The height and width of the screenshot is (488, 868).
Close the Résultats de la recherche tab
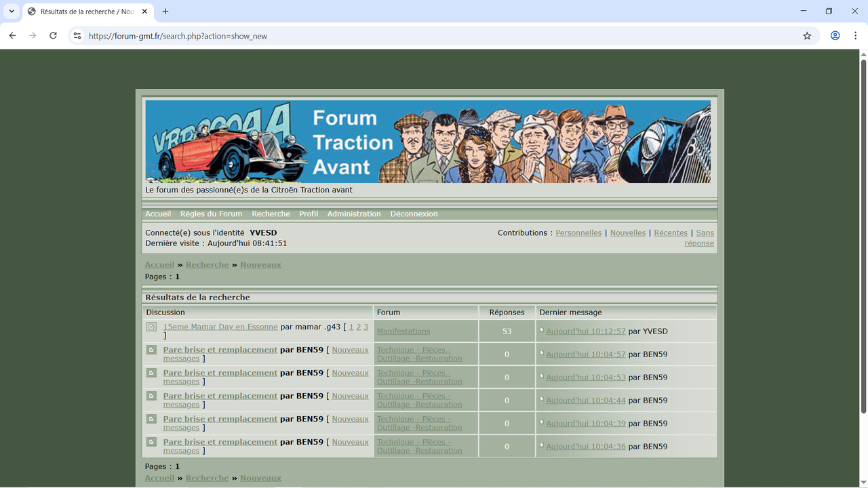click(144, 12)
